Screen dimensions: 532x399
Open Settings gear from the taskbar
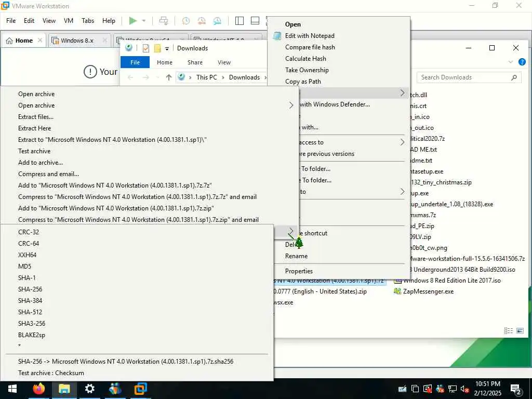[89, 389]
